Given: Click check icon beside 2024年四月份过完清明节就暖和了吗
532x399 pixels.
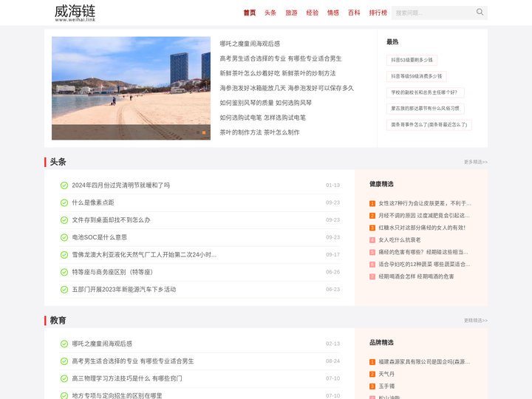Looking at the screenshot, I should coord(64,185).
